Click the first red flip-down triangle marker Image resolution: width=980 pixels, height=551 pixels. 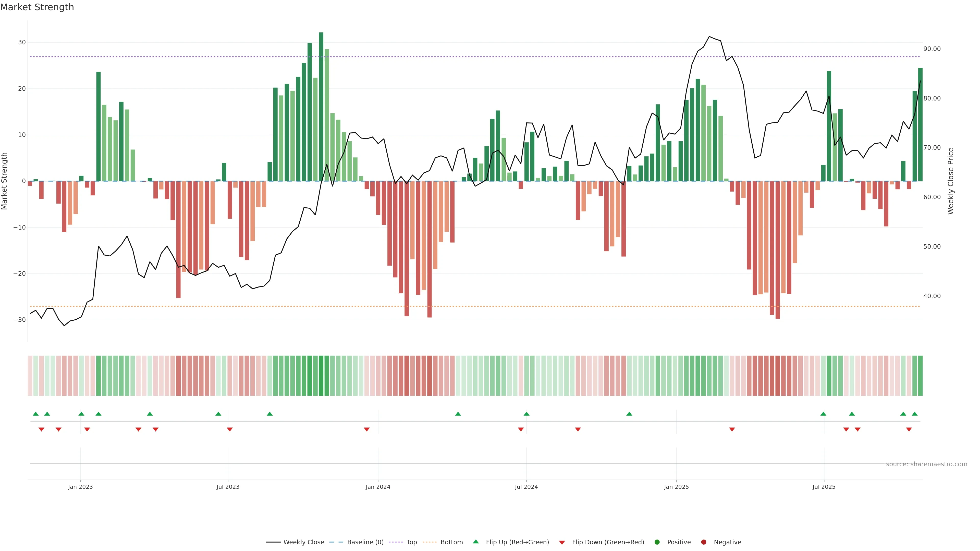pos(41,429)
